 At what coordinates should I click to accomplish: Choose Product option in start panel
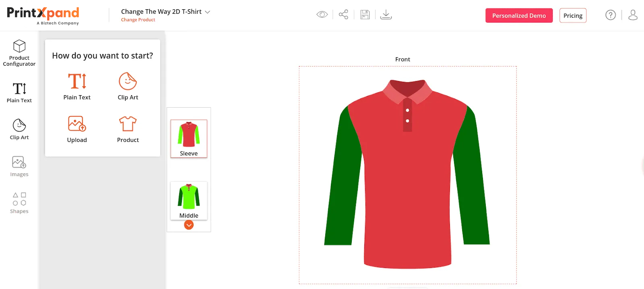coord(128,129)
